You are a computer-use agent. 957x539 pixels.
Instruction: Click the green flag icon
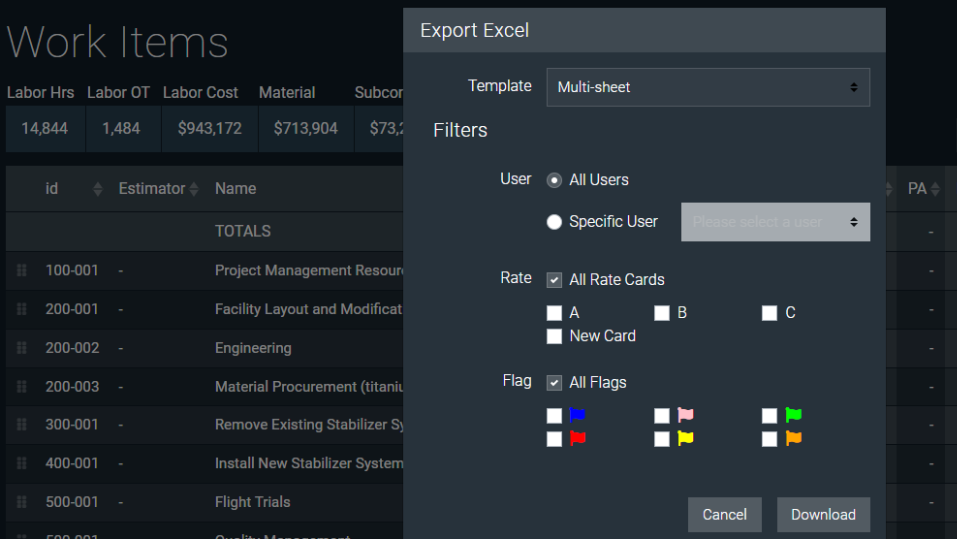tap(793, 415)
